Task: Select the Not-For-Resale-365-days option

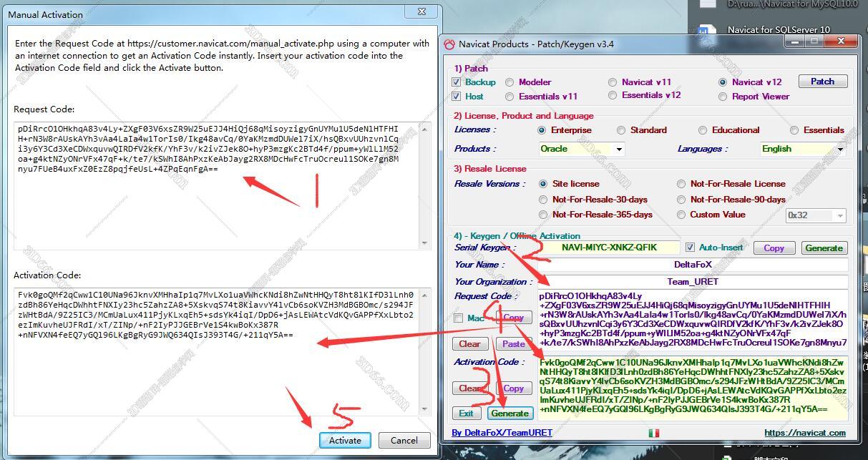Action: coord(543,215)
